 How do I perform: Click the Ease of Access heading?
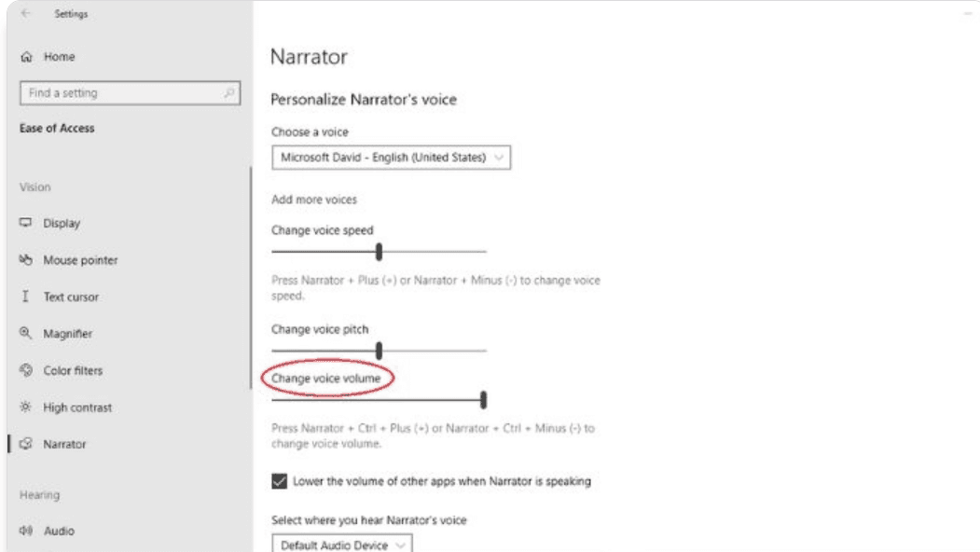[x=57, y=128]
